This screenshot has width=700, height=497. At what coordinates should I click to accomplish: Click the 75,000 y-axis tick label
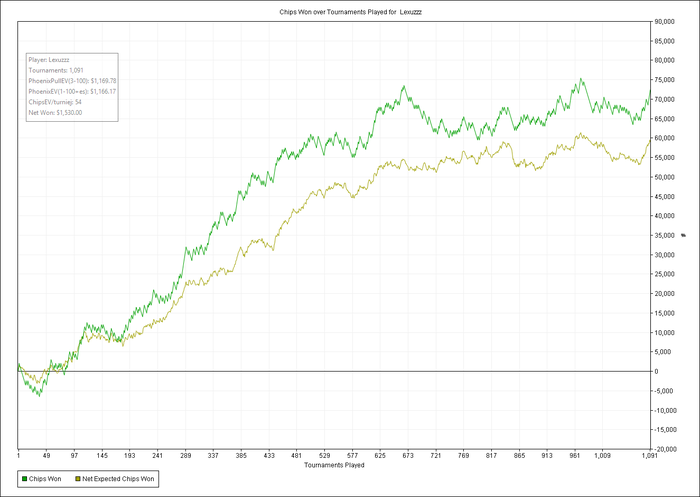[664, 80]
